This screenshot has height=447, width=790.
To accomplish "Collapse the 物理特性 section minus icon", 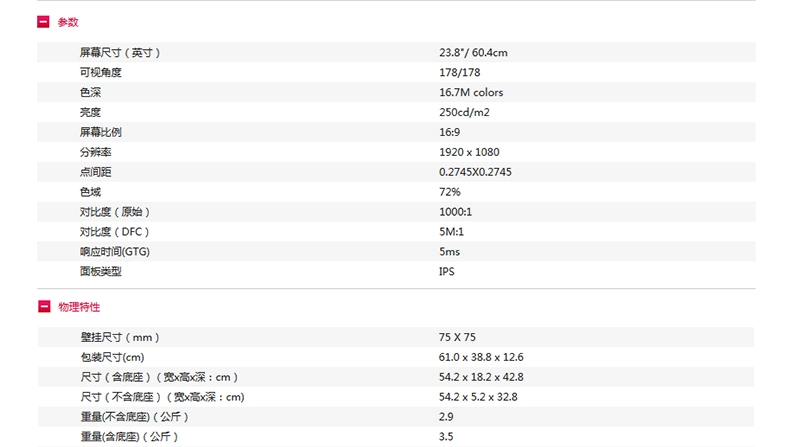I will [x=44, y=306].
